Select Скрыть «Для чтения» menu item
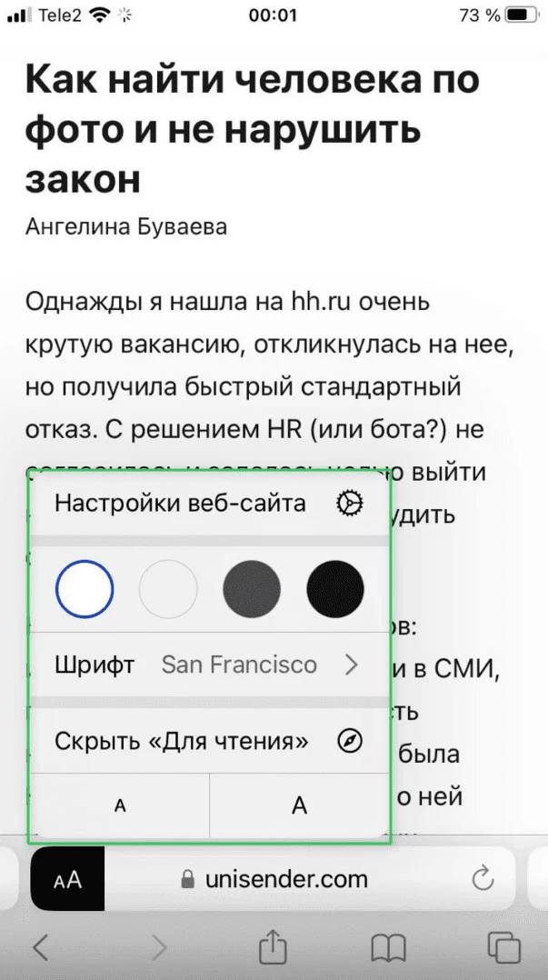This screenshot has width=548, height=980. pos(182,742)
